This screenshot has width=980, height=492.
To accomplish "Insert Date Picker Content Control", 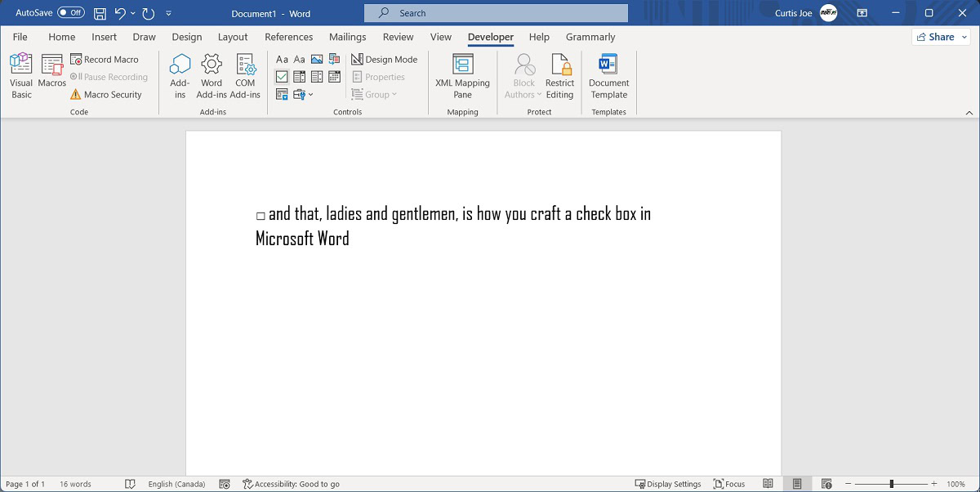I will (x=334, y=77).
